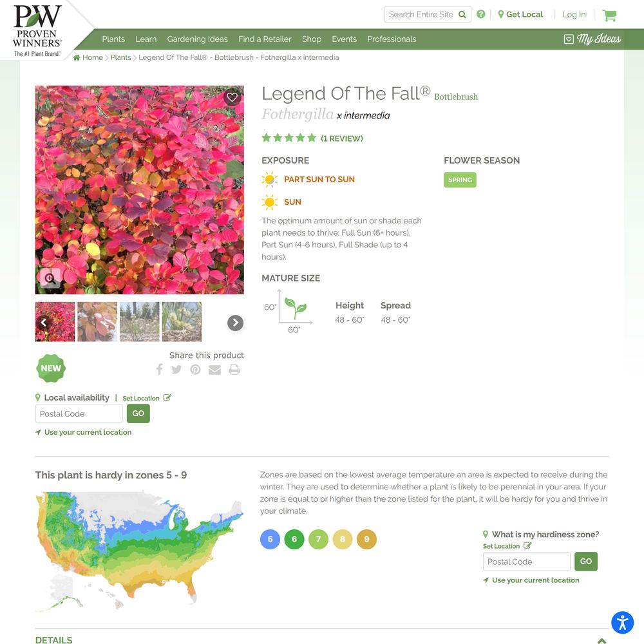Screen dimensions: 644x644
Task: Select the snowy plant thumbnail
Action: (x=97, y=322)
